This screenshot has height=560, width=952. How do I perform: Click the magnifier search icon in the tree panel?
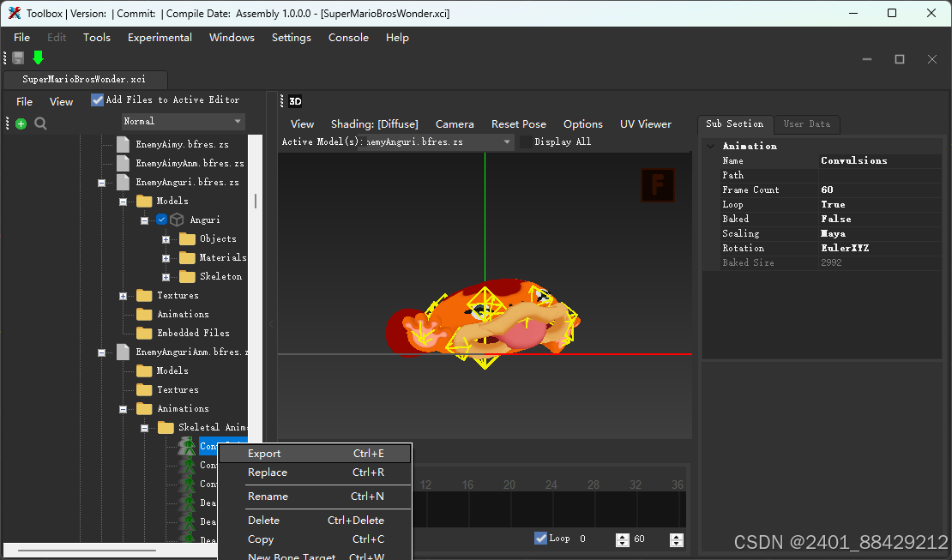tap(40, 123)
